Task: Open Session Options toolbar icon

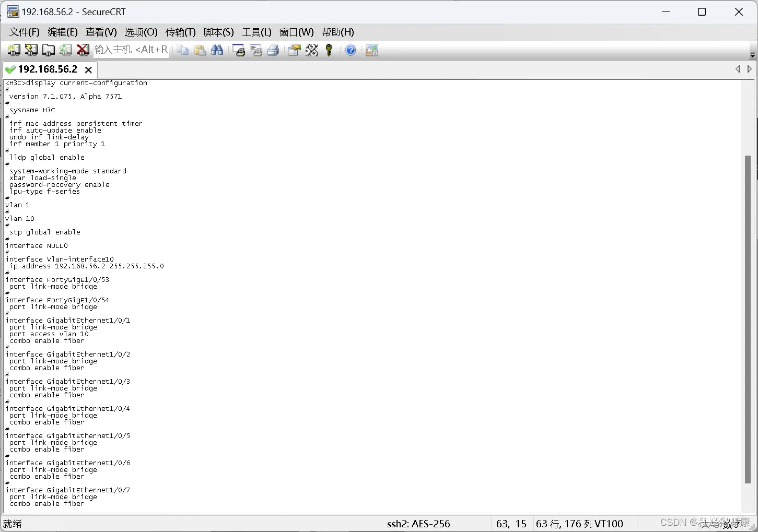Action: pyautogui.click(x=294, y=50)
